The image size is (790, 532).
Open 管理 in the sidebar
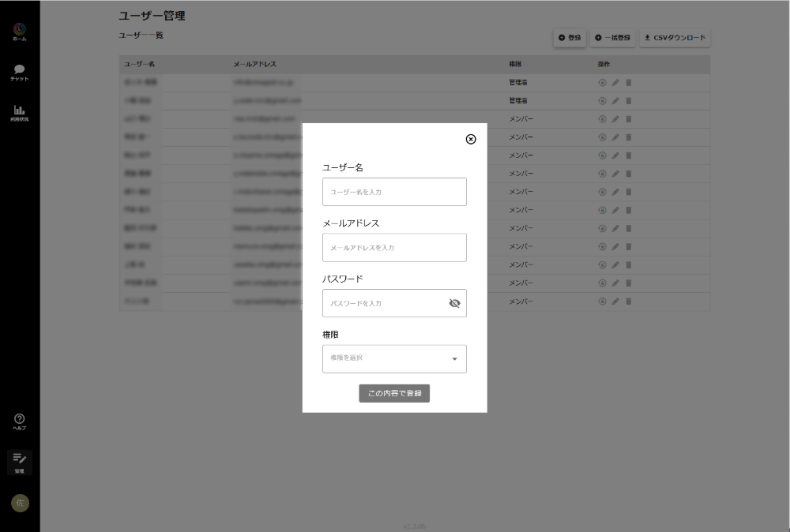click(19, 462)
